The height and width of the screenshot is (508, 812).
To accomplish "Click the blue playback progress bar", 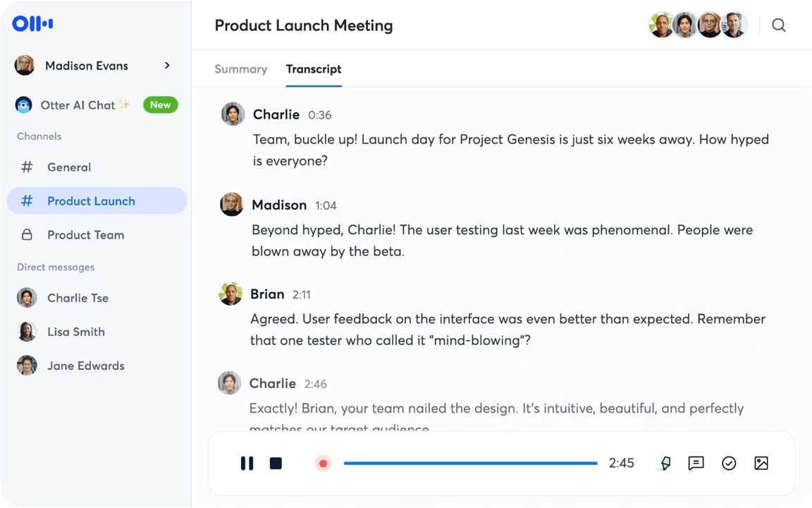I will pyautogui.click(x=470, y=463).
